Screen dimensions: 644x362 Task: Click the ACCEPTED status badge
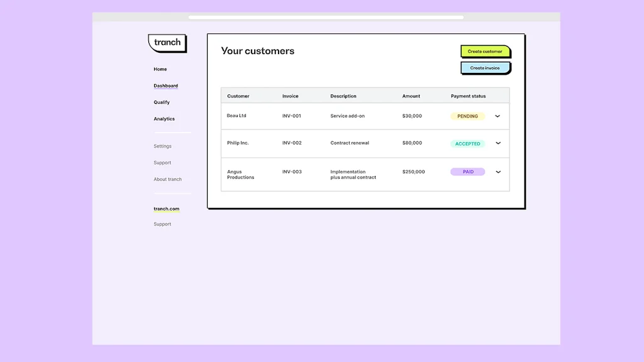point(467,143)
